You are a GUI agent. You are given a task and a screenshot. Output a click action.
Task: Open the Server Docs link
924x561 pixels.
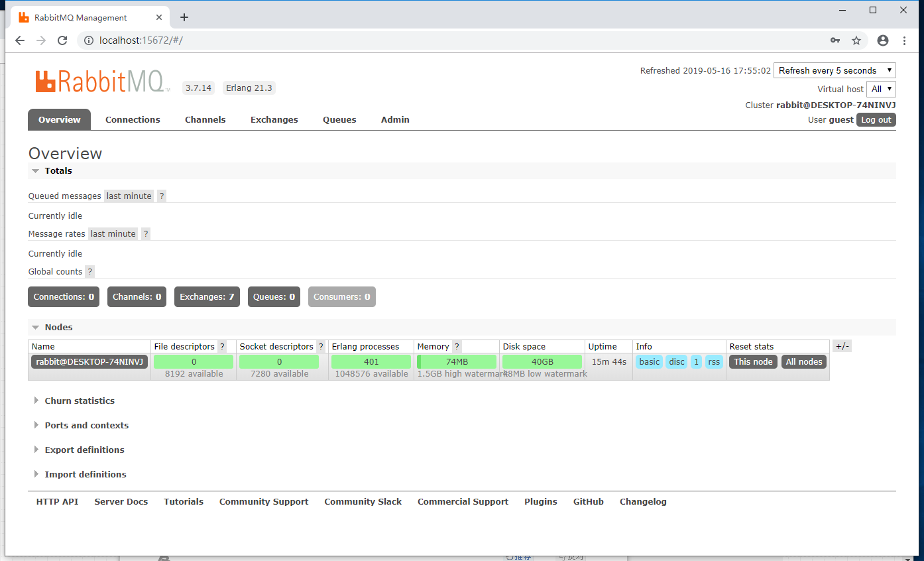(x=121, y=501)
